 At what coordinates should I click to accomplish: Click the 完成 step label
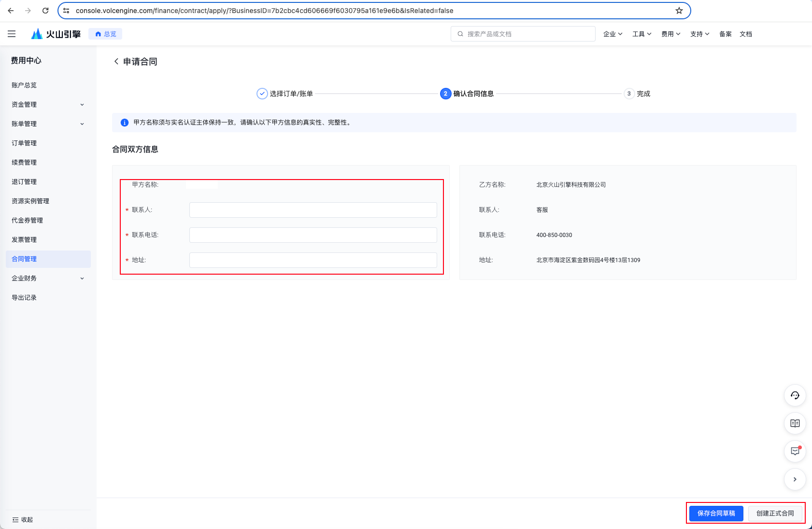click(643, 94)
